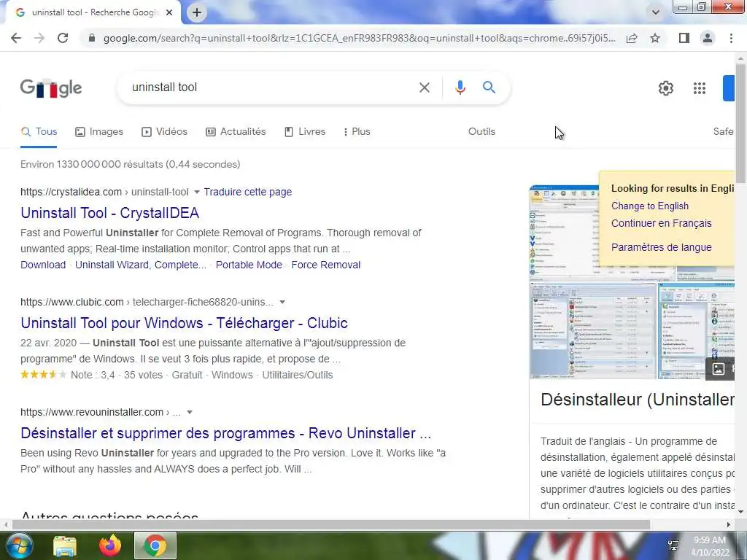Open a new tab with plus button
Screen dimensions: 747x560
[x=197, y=12]
